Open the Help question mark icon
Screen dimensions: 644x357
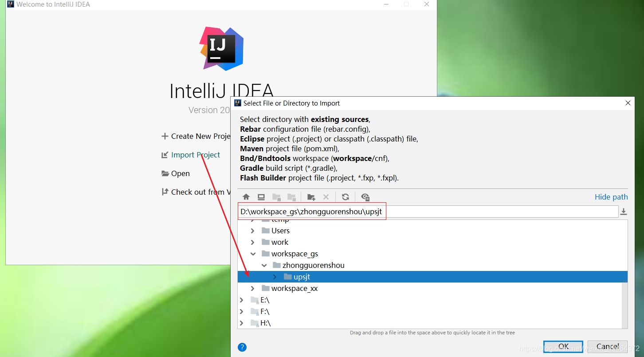(242, 347)
